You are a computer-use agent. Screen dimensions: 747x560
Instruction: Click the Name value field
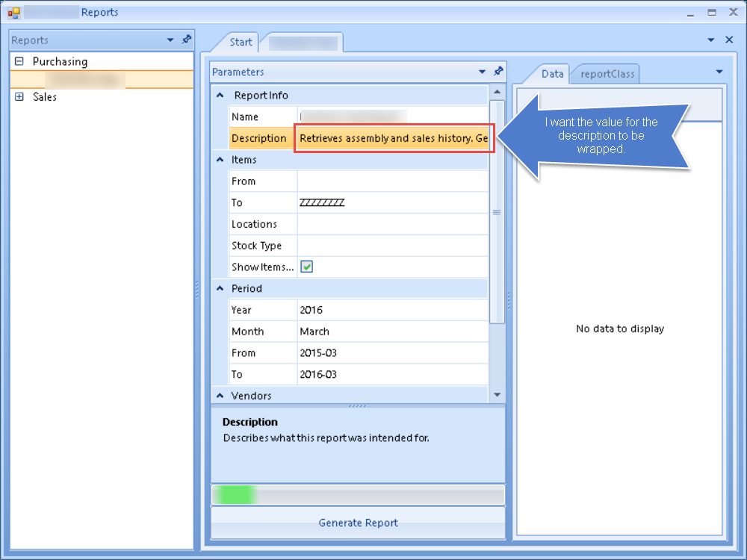coord(393,116)
